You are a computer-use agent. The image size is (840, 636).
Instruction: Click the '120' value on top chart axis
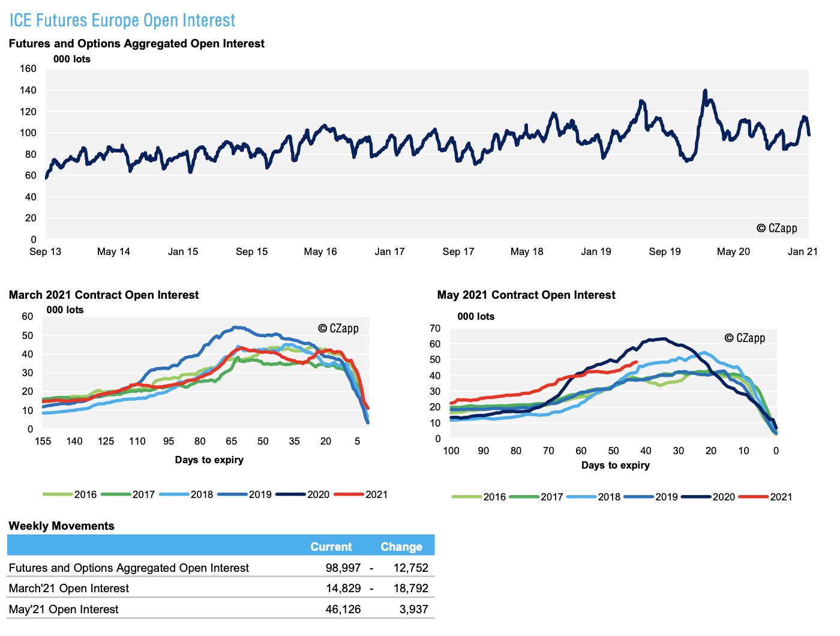click(28, 112)
